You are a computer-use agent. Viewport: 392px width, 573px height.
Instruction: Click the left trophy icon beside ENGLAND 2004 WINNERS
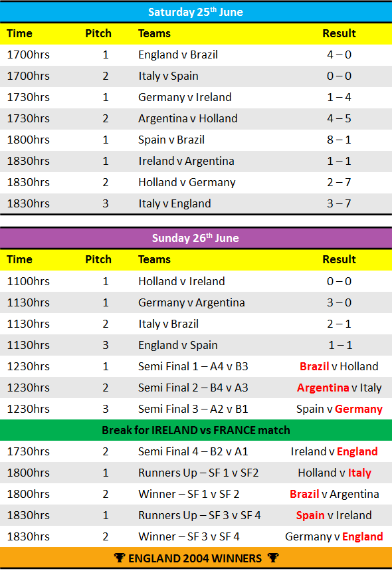tap(119, 558)
